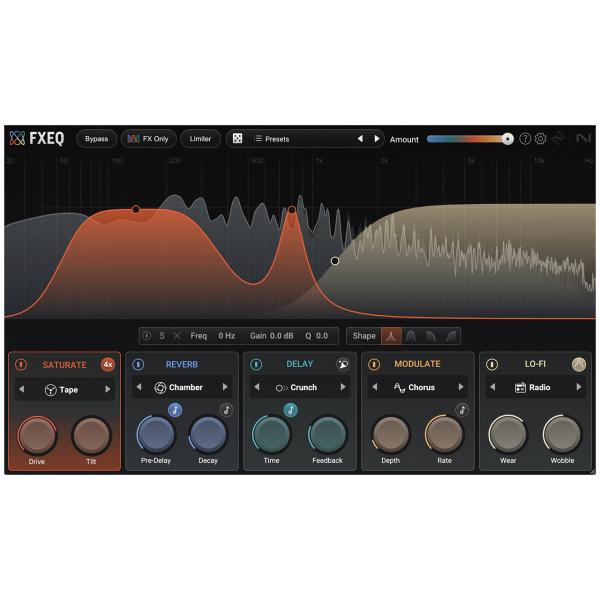Click the Drive knob in Saturate
Image resolution: width=600 pixels, height=600 pixels.
(37, 436)
